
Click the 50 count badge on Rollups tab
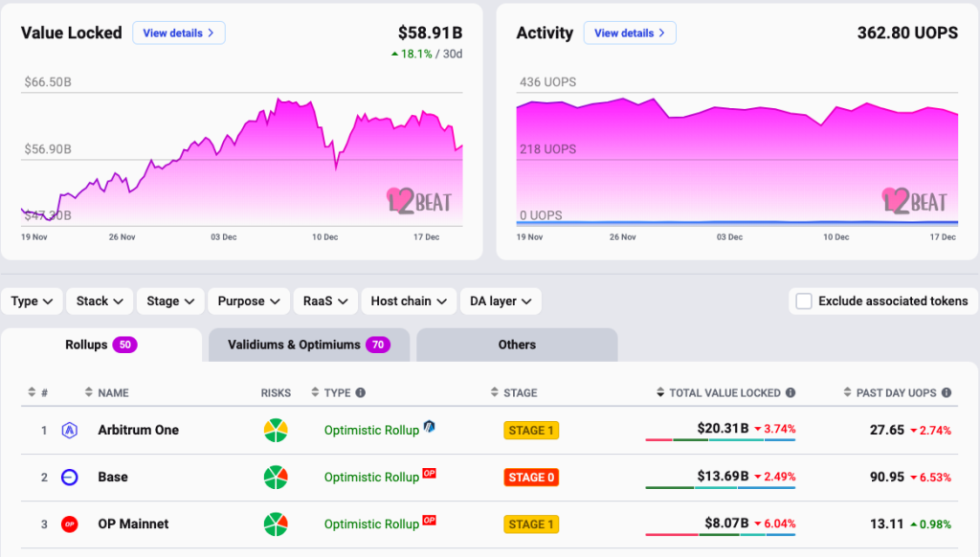click(x=125, y=345)
